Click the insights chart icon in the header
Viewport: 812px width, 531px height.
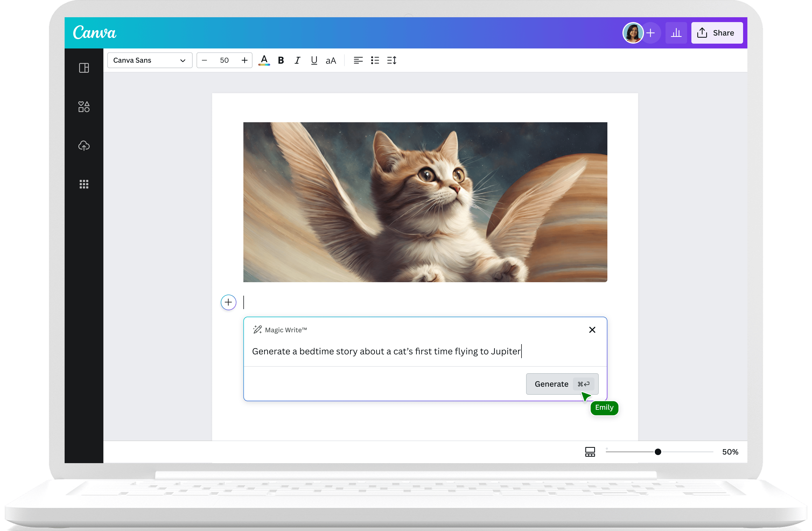[676, 33]
